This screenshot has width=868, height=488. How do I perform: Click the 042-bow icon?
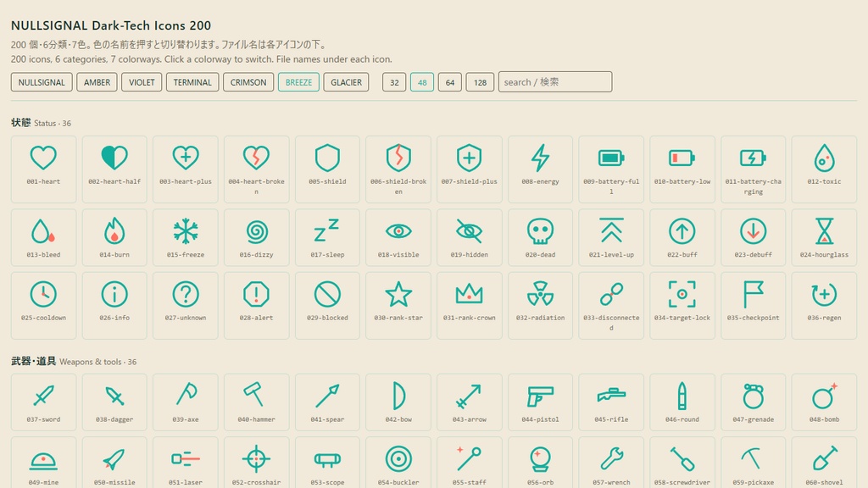click(x=398, y=396)
